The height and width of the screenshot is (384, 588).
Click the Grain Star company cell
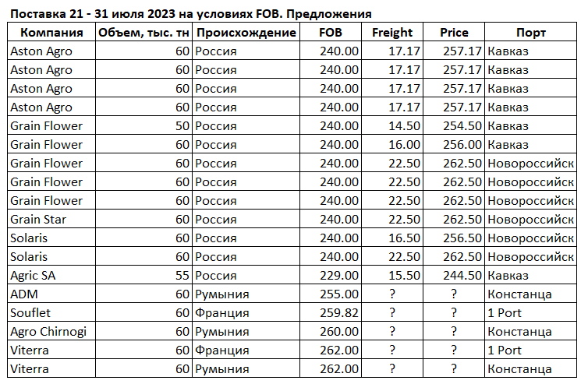coord(37,220)
